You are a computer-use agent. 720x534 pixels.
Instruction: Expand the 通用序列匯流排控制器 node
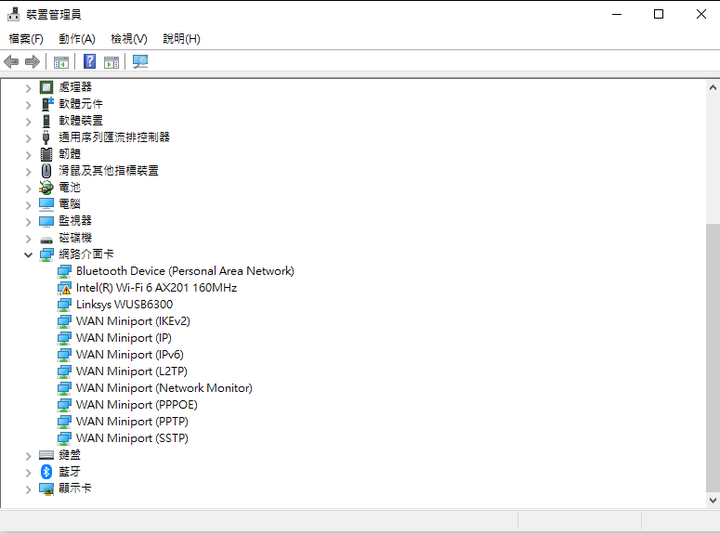point(28,138)
